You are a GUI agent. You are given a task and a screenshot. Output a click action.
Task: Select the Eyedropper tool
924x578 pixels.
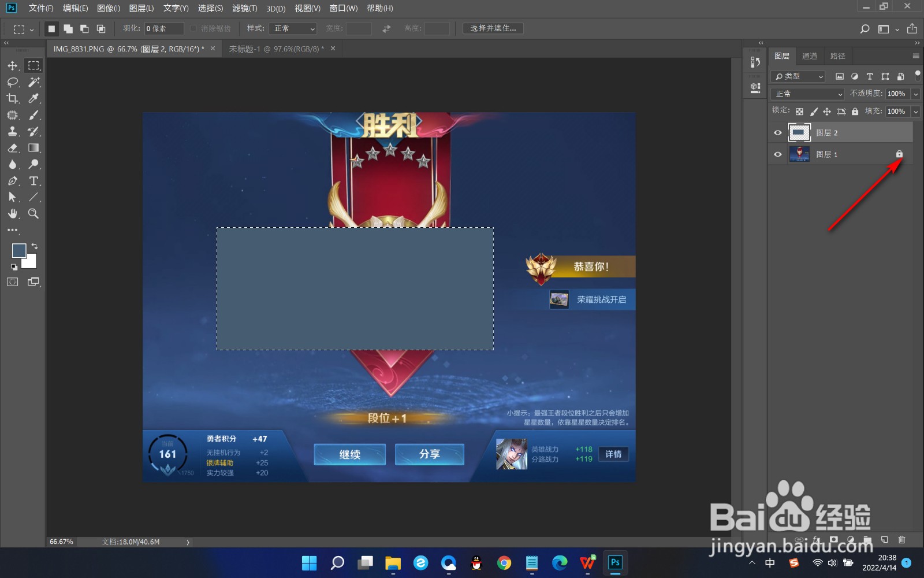(x=34, y=98)
